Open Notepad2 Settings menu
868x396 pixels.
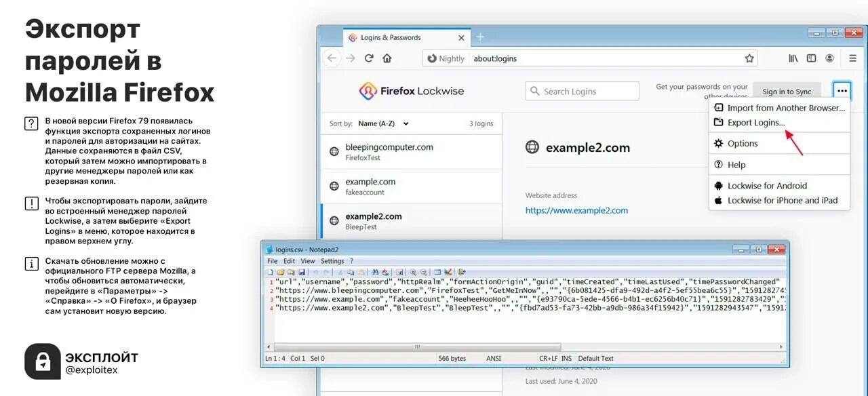point(332,261)
